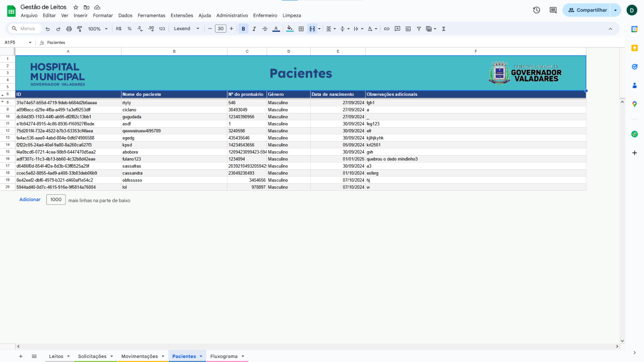Click the insert chart icon
The width and height of the screenshot is (644, 362).
click(408, 29)
